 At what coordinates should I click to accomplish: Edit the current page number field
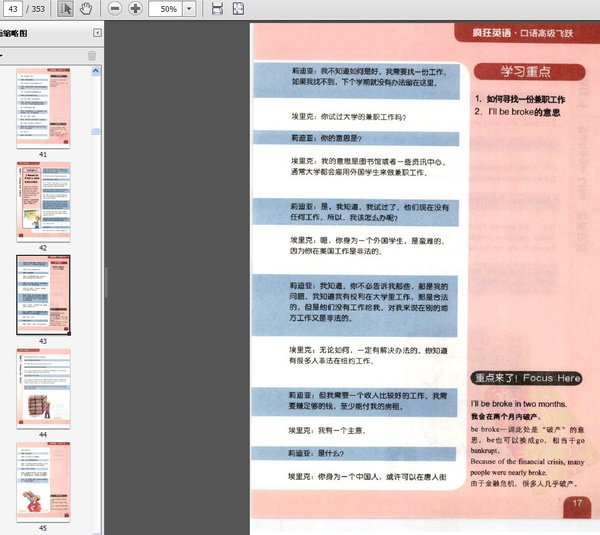[13, 8]
